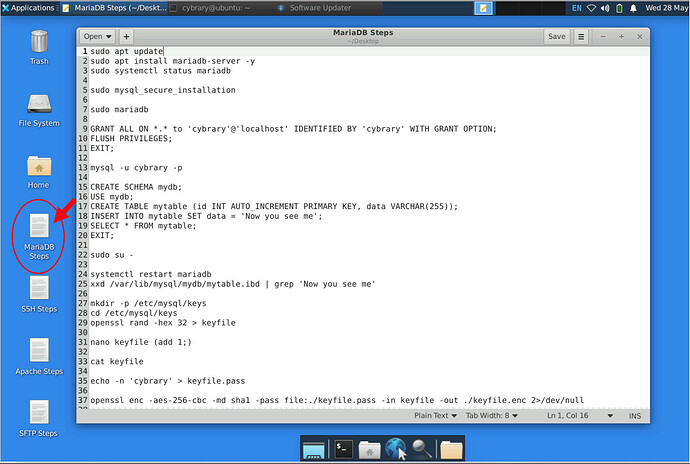Open the Plain Text language dropdown

point(435,416)
